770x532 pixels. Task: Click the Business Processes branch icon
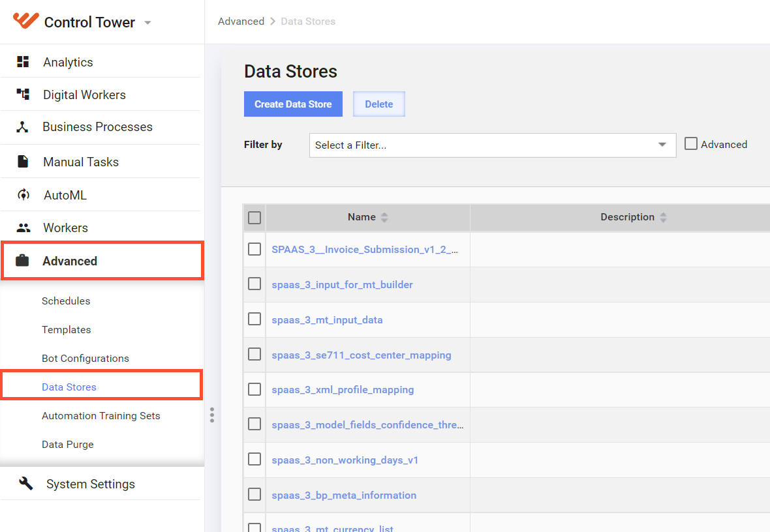pyautogui.click(x=23, y=126)
